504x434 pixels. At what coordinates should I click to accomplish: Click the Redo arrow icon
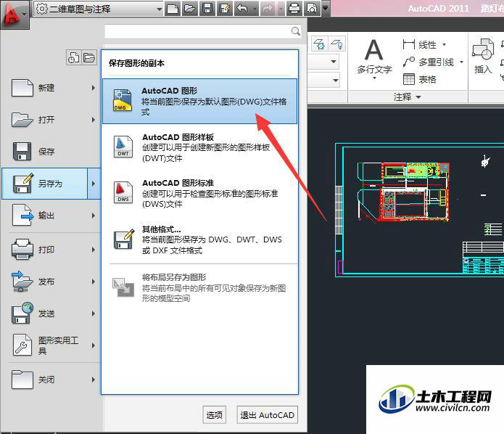pos(267,9)
